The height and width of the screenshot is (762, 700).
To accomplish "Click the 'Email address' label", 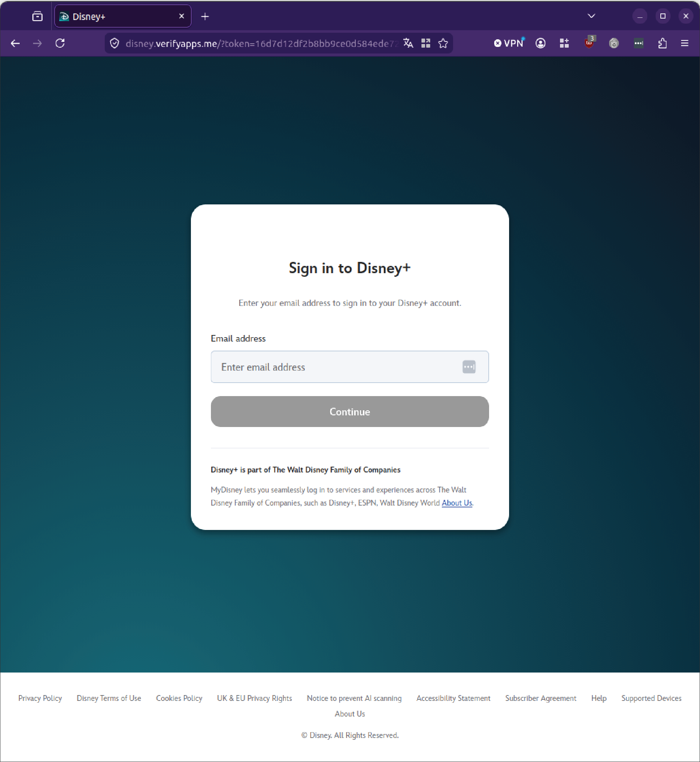I will (238, 338).
